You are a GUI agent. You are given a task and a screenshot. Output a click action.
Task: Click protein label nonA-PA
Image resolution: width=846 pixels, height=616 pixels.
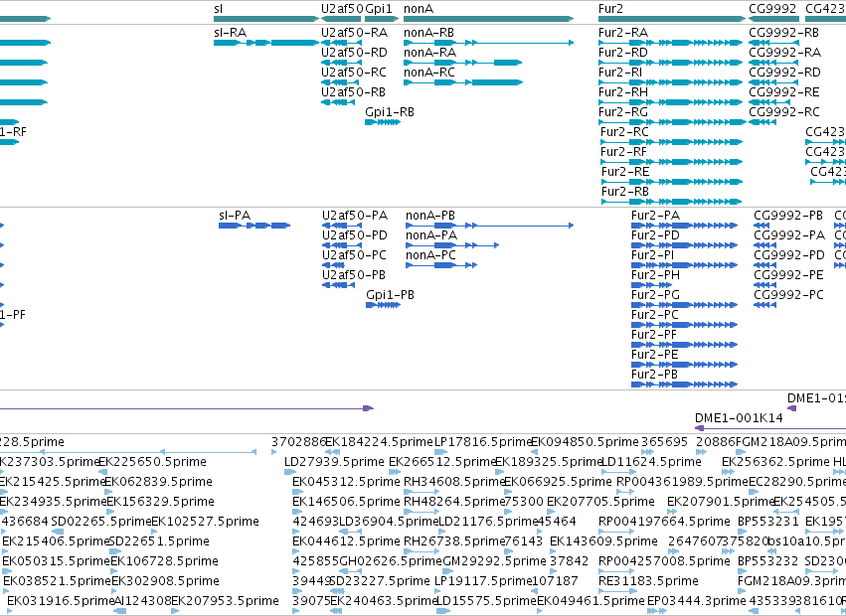click(x=431, y=235)
